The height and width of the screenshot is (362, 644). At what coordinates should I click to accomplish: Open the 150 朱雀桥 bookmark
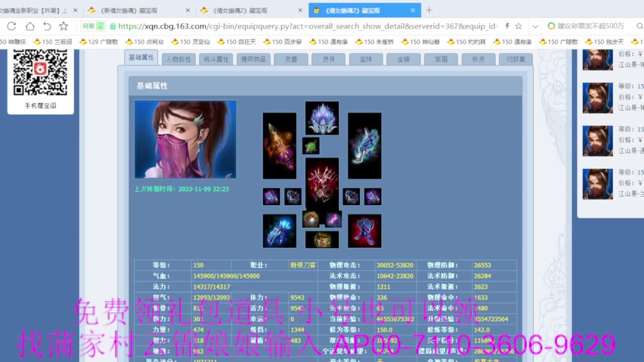point(375,42)
